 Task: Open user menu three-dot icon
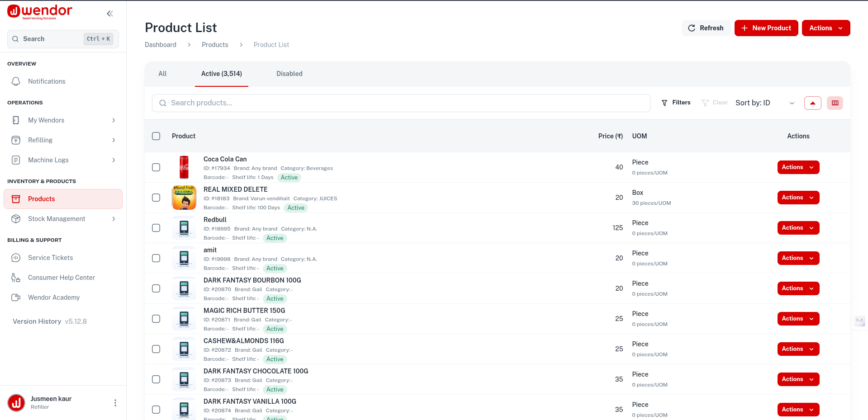click(115, 403)
